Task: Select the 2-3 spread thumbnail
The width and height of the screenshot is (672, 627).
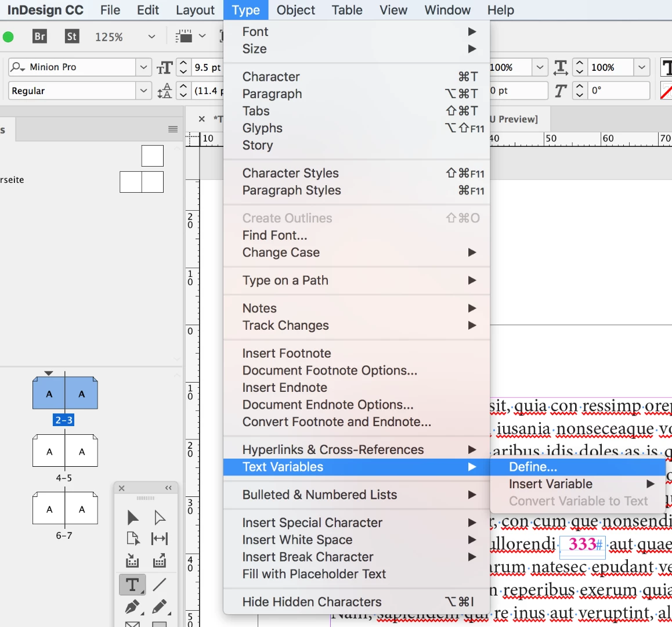Action: tap(65, 393)
